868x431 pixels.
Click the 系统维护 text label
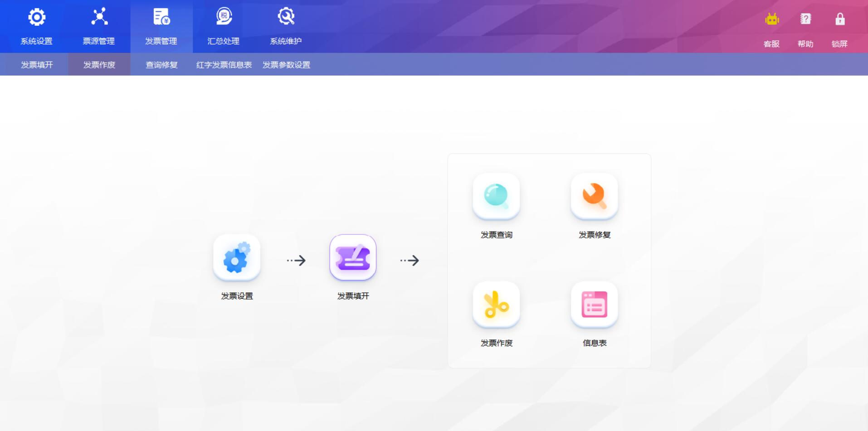coord(286,41)
